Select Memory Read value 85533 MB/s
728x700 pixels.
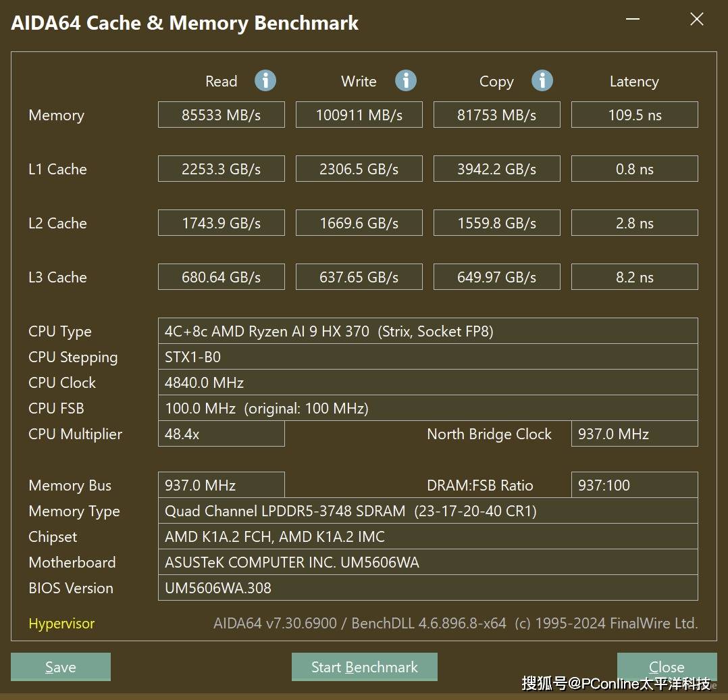tap(222, 115)
